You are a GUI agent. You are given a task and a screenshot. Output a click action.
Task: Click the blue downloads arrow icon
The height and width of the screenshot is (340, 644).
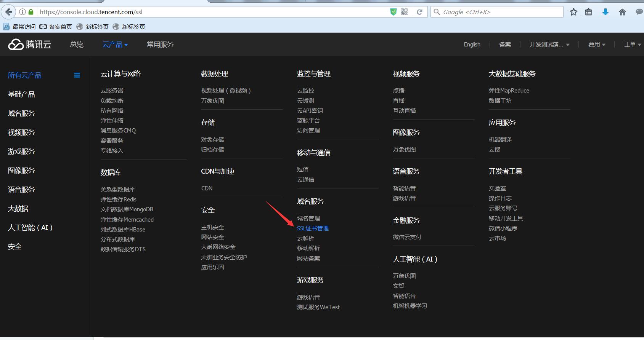tap(605, 12)
